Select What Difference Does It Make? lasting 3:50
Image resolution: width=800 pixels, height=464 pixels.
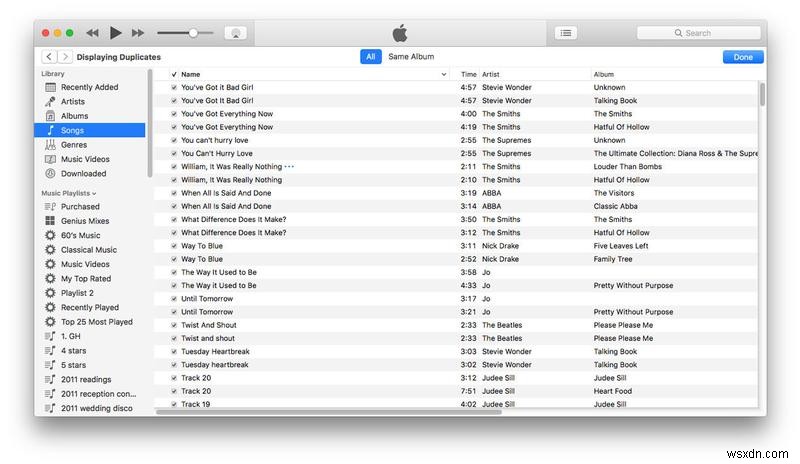(x=456, y=219)
